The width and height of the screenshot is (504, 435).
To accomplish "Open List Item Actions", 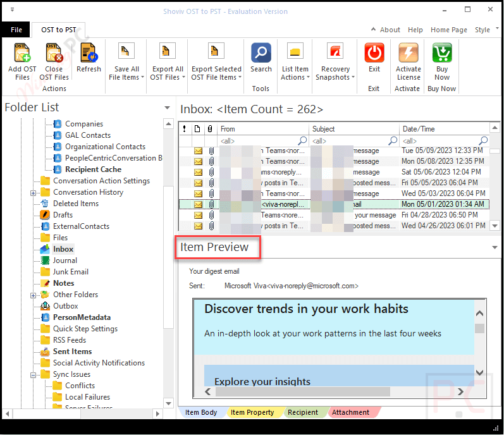I will click(295, 62).
